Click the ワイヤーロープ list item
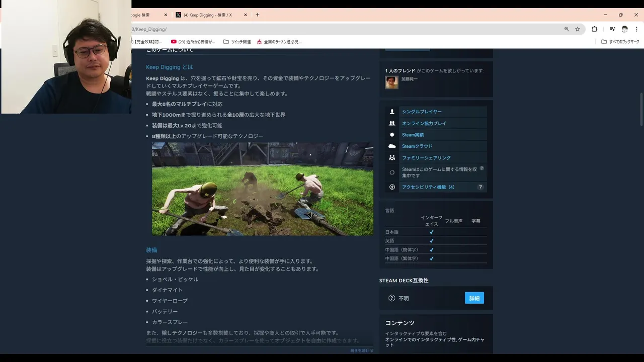This screenshot has height=362, width=644. (x=170, y=301)
